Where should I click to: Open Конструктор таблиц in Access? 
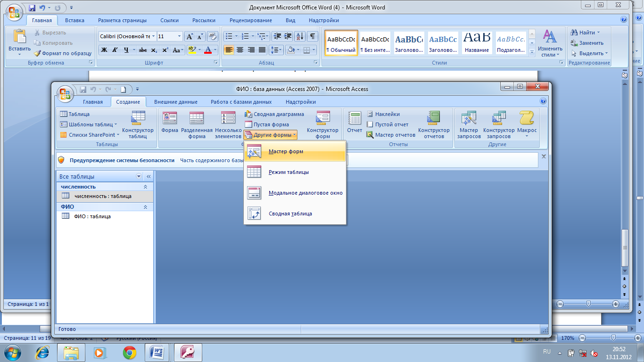tap(138, 125)
